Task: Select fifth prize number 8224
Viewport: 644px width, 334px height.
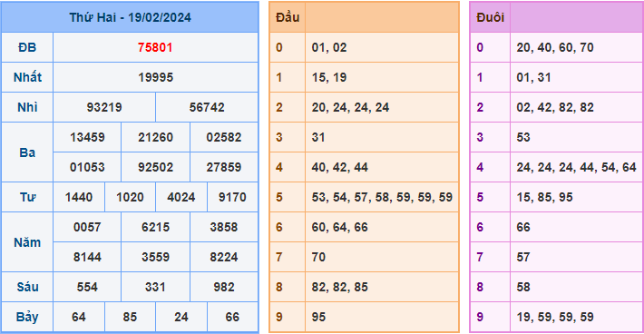Action: pos(224,257)
